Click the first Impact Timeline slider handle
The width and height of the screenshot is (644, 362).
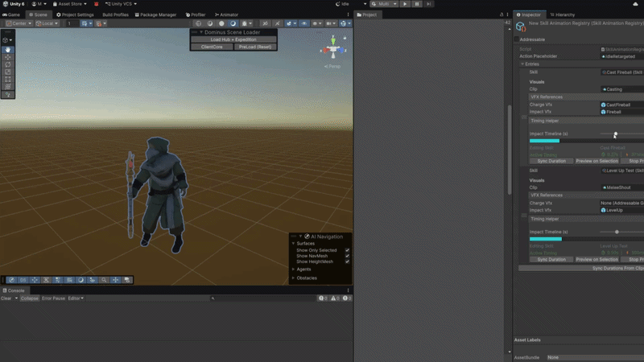615,134
